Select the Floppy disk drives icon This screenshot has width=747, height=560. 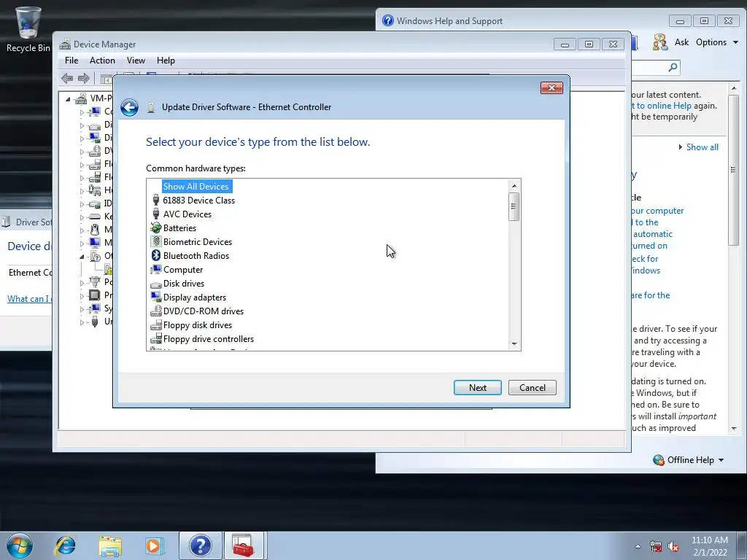point(156,324)
